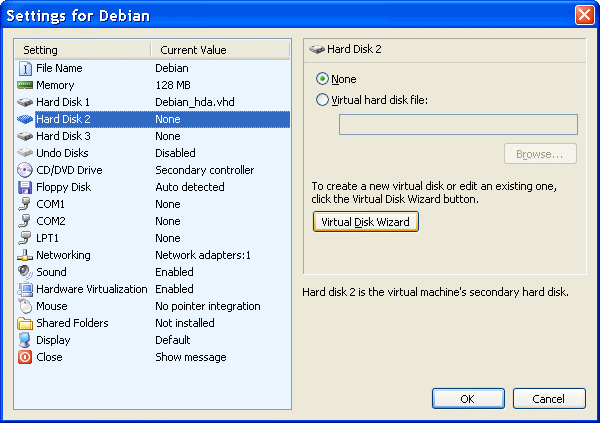This screenshot has width=600, height=423.
Task: Click the red Close setting icon
Action: [25, 357]
